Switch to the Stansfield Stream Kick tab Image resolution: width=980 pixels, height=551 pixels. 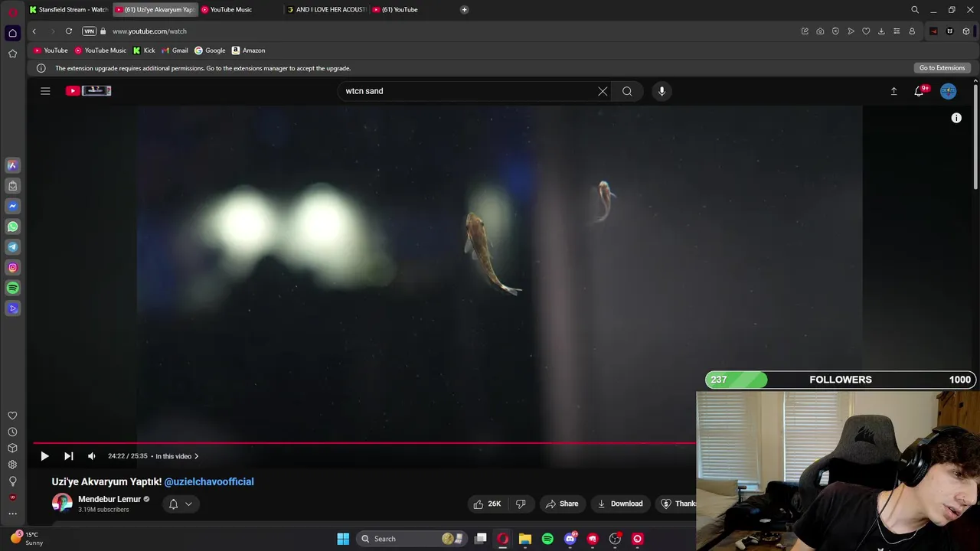(69, 10)
